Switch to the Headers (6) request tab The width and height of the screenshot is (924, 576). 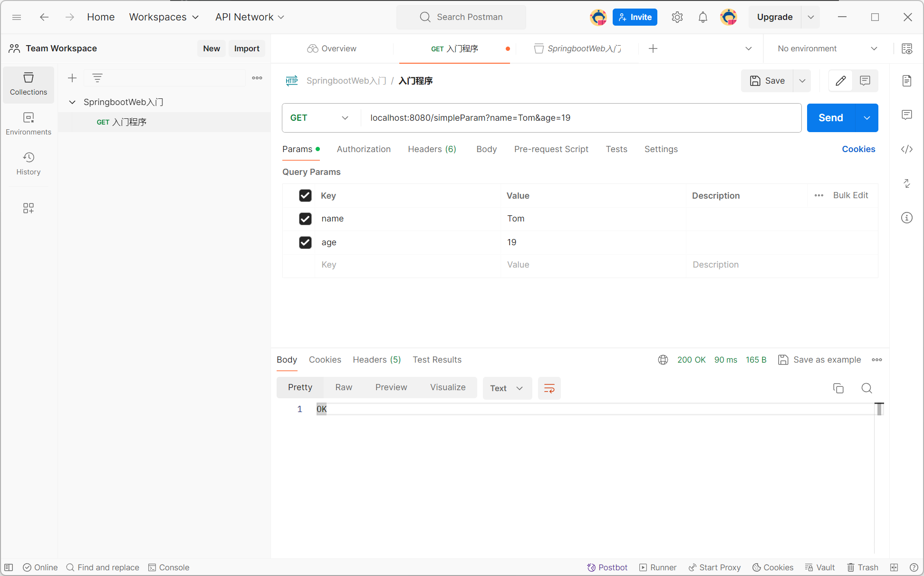[432, 149]
